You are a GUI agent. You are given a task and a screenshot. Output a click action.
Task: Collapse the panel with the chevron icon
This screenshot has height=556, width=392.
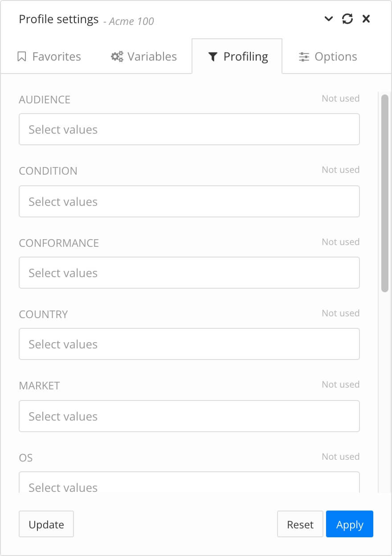329,20
